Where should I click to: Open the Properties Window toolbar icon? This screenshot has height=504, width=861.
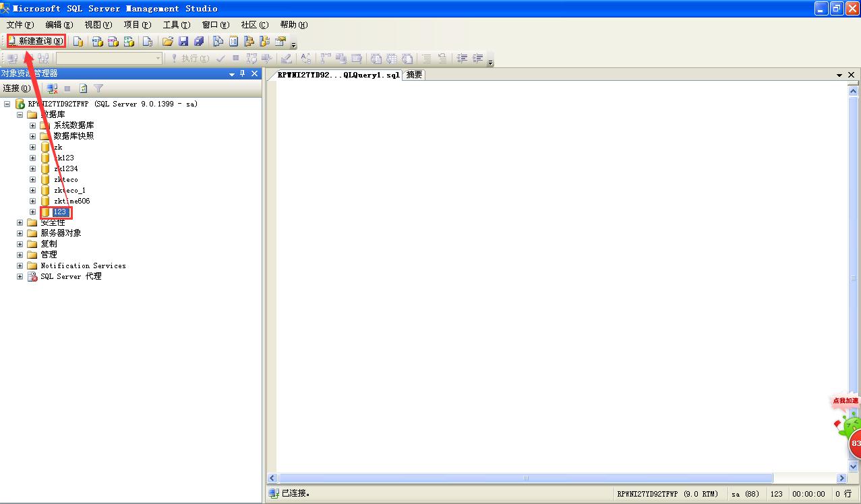click(280, 42)
